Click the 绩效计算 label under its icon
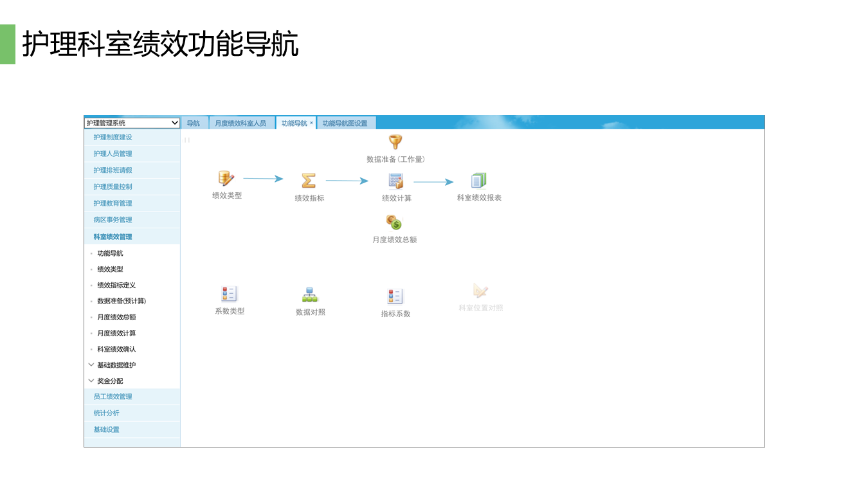The height and width of the screenshot is (488, 868). coord(397,198)
